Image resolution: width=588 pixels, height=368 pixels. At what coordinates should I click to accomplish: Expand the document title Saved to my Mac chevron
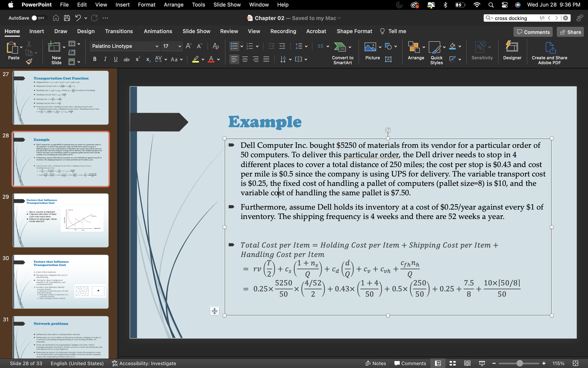click(340, 18)
